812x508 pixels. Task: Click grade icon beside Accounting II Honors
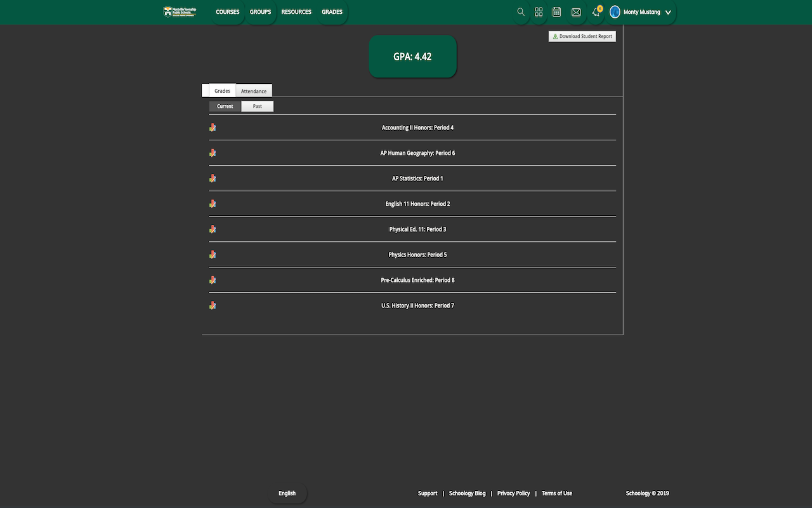(x=213, y=128)
